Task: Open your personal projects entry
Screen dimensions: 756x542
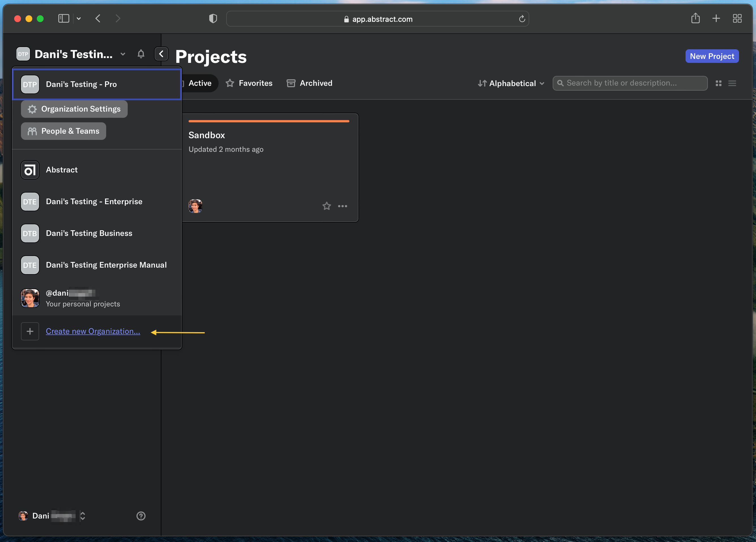Action: click(97, 298)
